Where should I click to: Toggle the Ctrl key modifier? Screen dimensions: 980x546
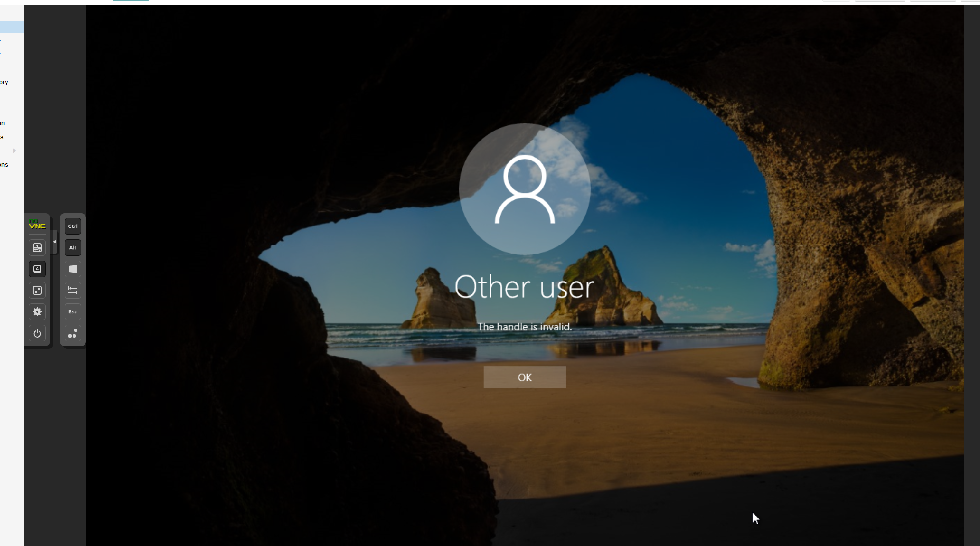point(73,226)
